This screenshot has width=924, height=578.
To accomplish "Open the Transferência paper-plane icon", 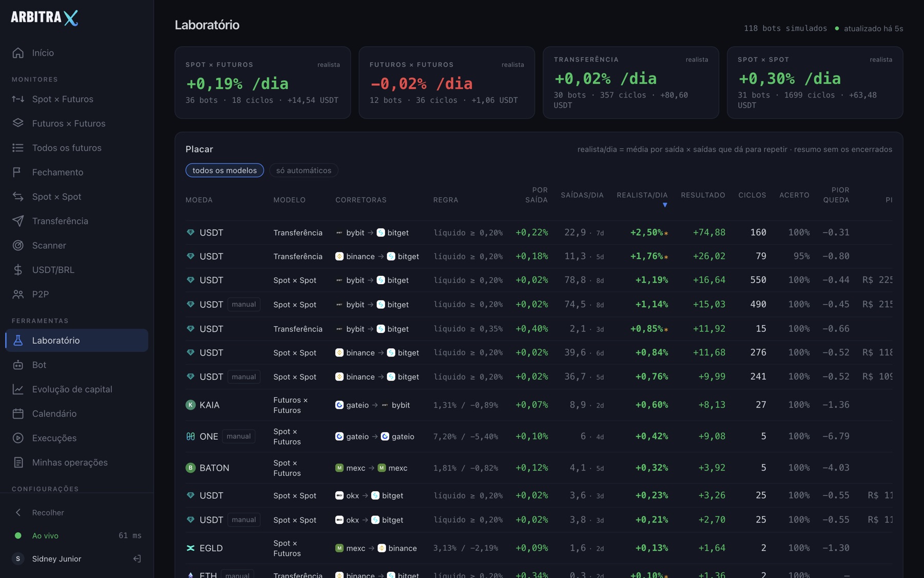I will point(18,221).
